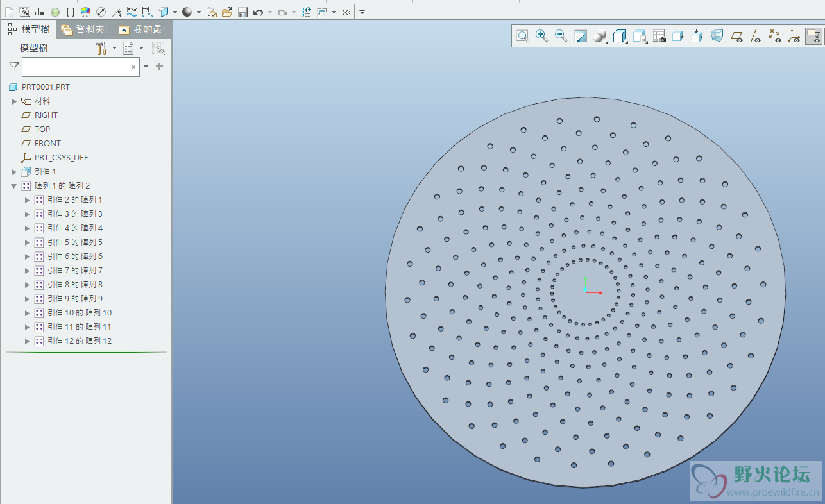This screenshot has width=825, height=504.
Task: Clear the search field with X
Action: click(x=133, y=67)
